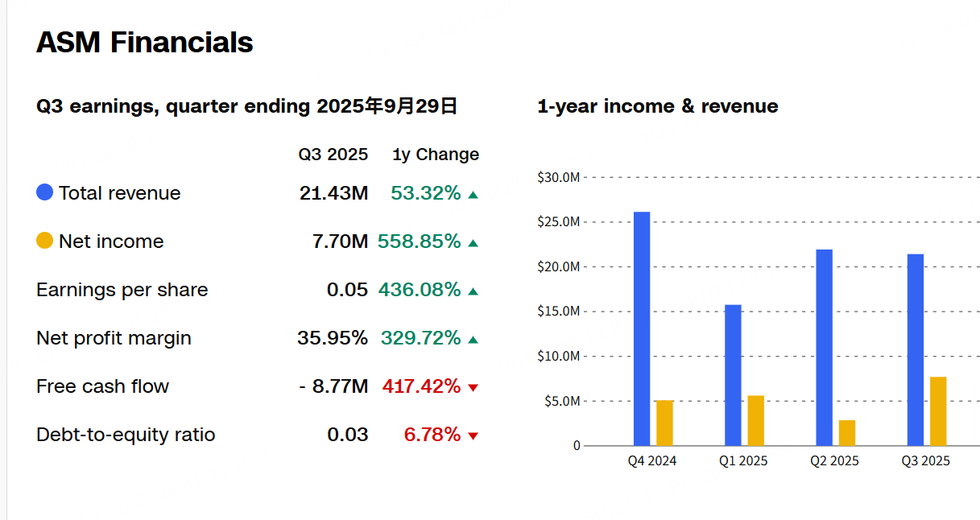Click the Q4 2024 yellow income bar
This screenshot has height=520, width=980.
(664, 423)
